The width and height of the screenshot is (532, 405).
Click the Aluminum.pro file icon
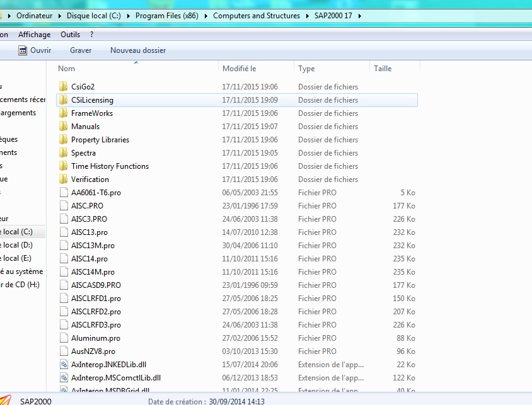(64, 338)
